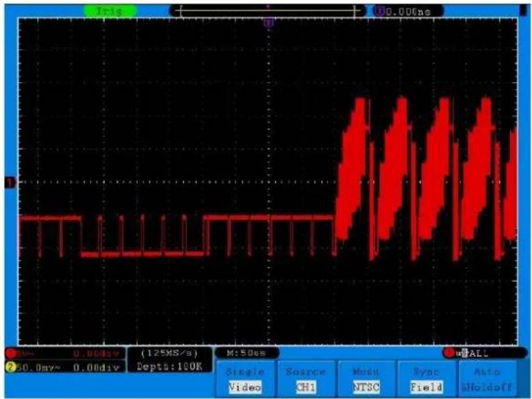Click the purple trigger position marker atop grid
Image resolution: width=532 pixels, height=399 pixels.
(268, 23)
